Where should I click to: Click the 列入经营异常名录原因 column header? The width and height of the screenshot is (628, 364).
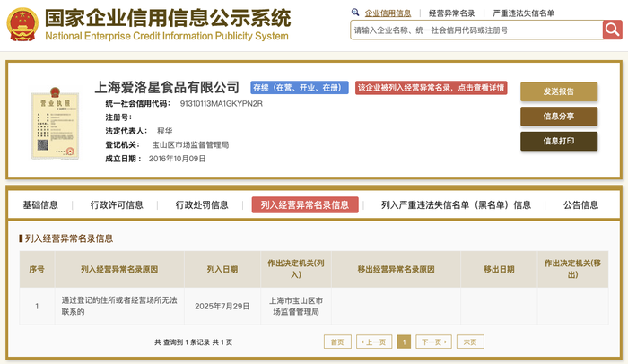[119, 269]
